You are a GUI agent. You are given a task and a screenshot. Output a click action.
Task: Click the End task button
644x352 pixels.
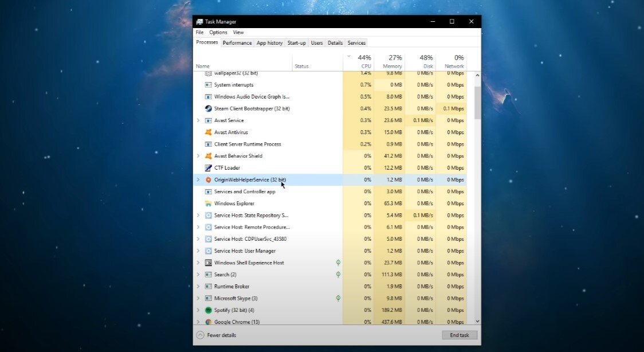pos(460,335)
